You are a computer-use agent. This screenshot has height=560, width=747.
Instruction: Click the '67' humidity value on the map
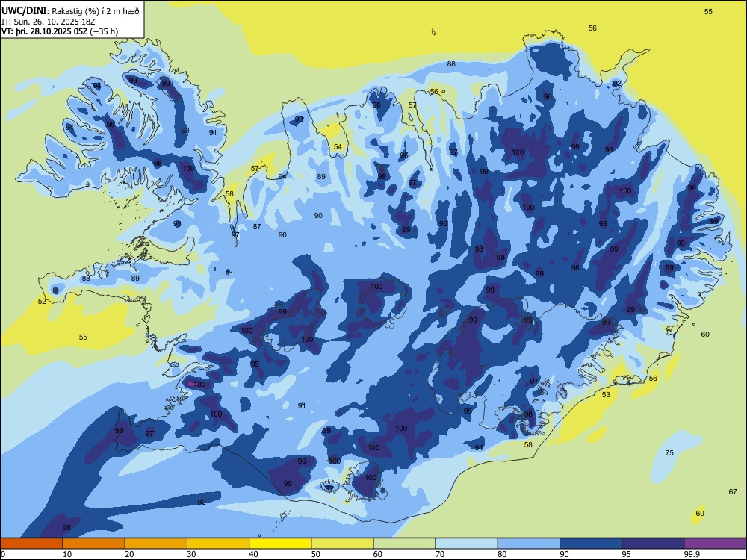coord(733,492)
